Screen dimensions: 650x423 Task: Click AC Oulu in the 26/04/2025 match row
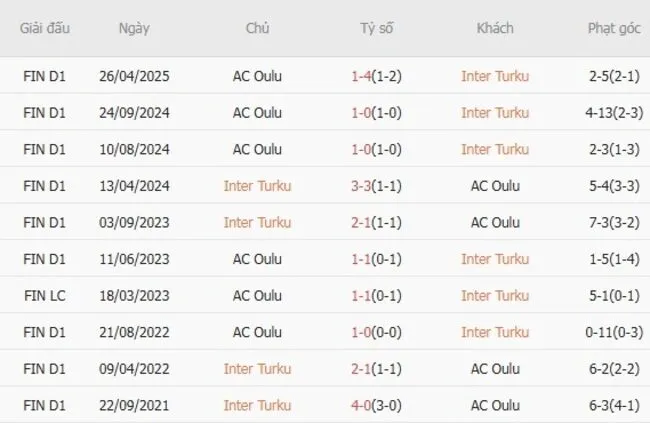pos(257,76)
